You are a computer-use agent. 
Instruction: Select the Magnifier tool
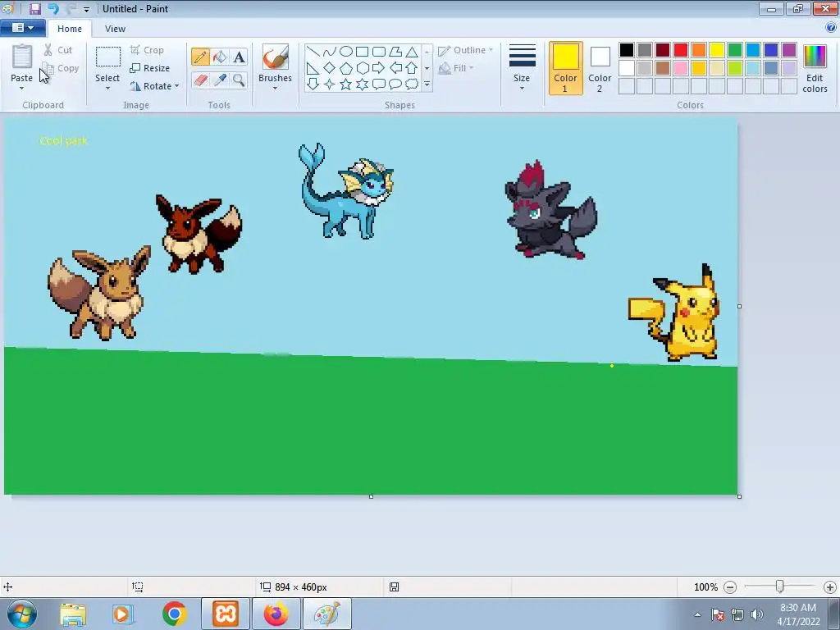[x=239, y=80]
